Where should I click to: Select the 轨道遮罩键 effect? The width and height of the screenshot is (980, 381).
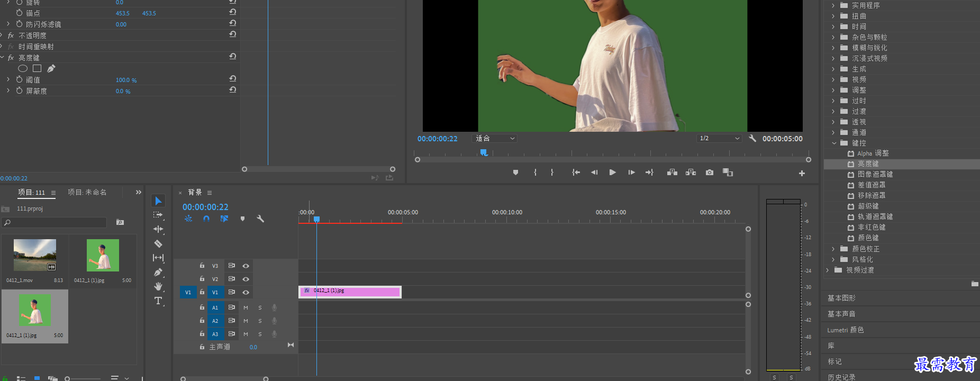[875, 217]
